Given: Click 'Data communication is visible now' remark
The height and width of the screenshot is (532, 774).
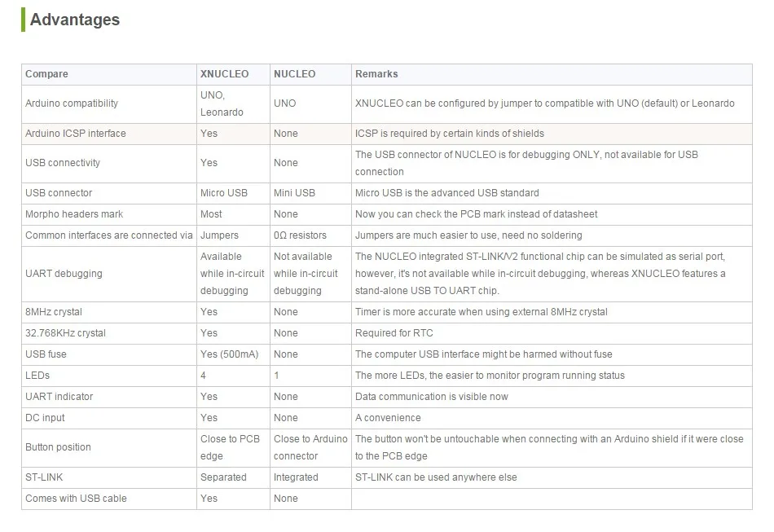Looking at the screenshot, I should coord(432,398).
